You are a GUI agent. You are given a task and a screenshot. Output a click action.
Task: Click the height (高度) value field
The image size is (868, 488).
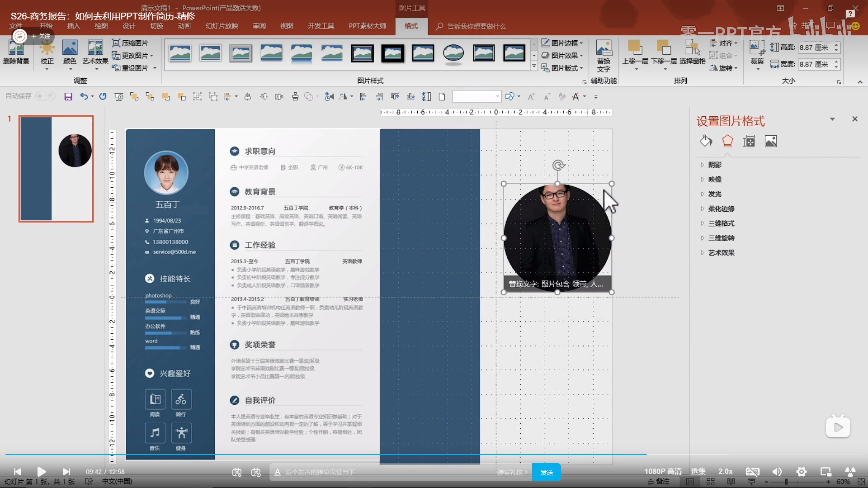[x=815, y=47]
